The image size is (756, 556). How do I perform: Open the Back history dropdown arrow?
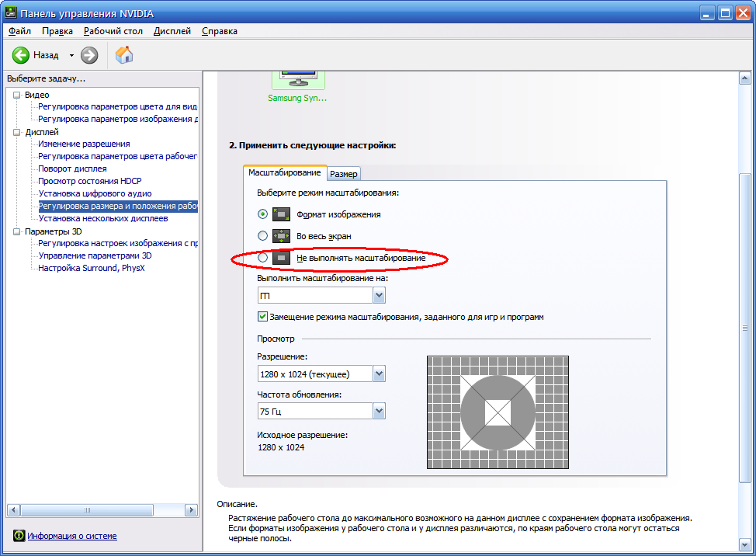pos(71,55)
